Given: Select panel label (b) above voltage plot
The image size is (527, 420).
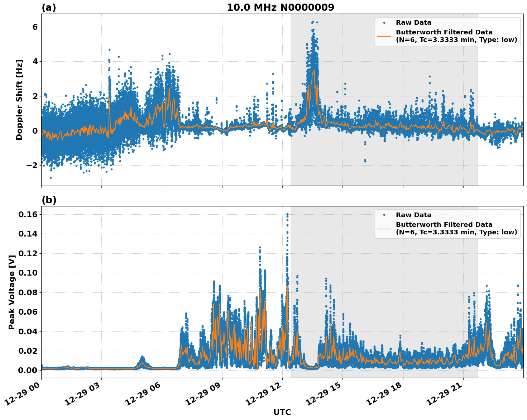Looking at the screenshot, I should coord(49,200).
